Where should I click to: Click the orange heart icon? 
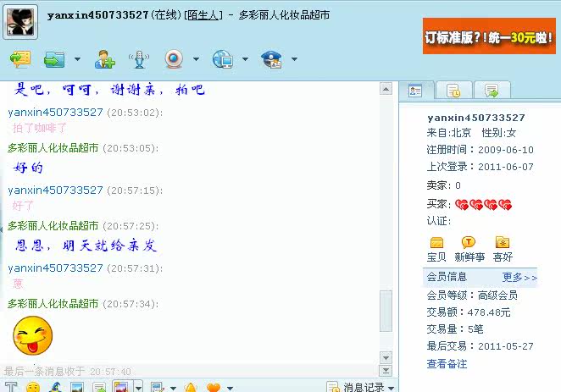tap(214, 388)
